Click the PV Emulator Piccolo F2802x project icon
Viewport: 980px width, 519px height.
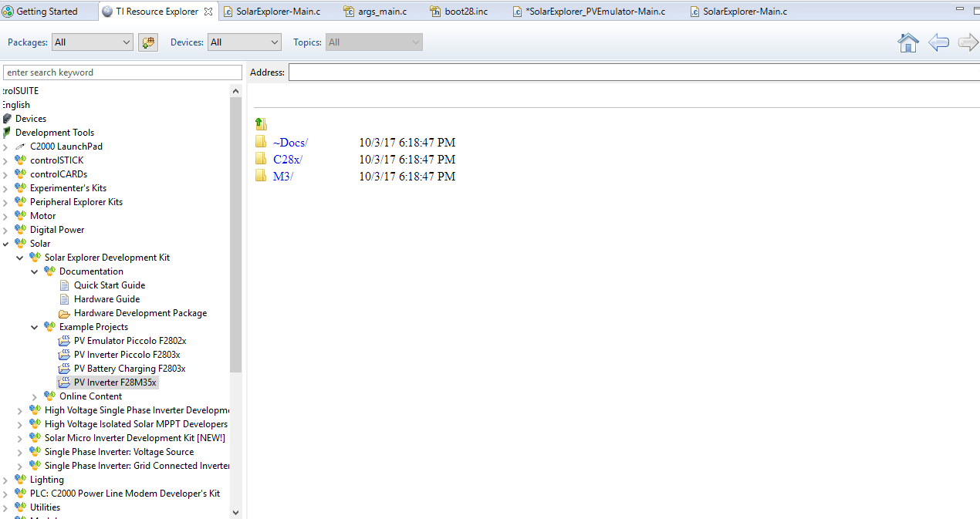point(65,341)
